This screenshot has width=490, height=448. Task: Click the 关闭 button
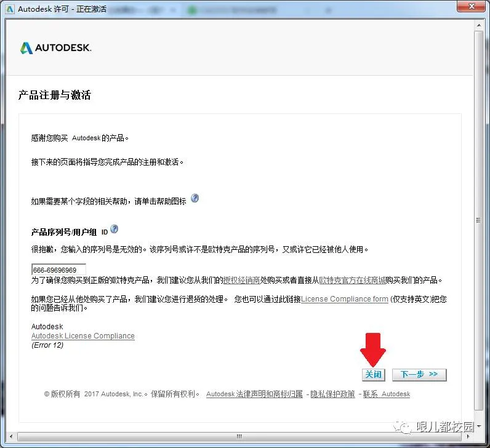pyautogui.click(x=374, y=375)
